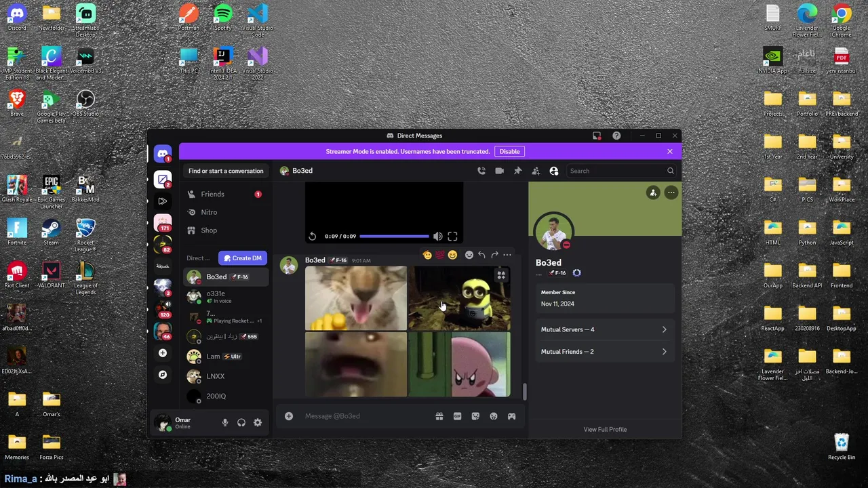Open DM with Lam
The width and height of the screenshot is (868, 488).
click(x=225, y=357)
